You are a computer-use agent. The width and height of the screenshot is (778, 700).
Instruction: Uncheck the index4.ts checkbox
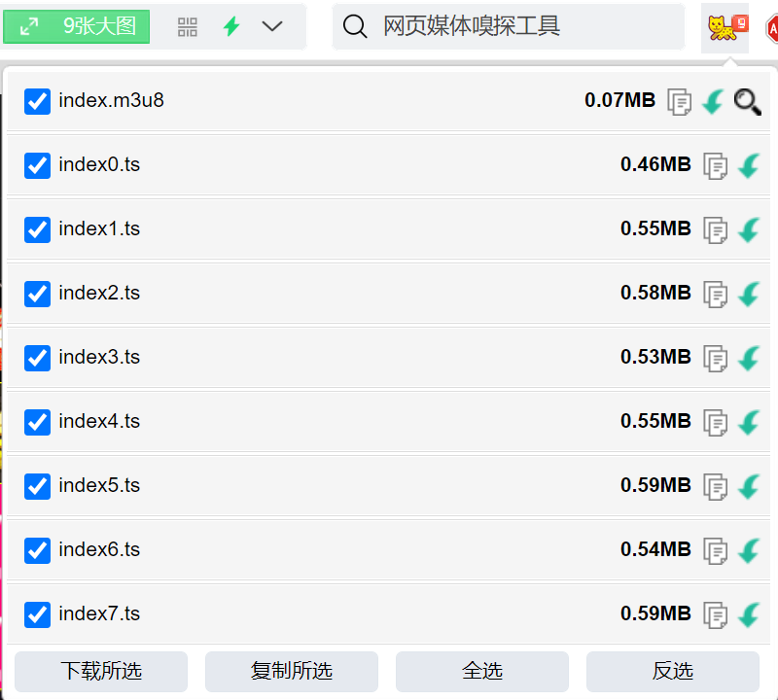tap(37, 422)
